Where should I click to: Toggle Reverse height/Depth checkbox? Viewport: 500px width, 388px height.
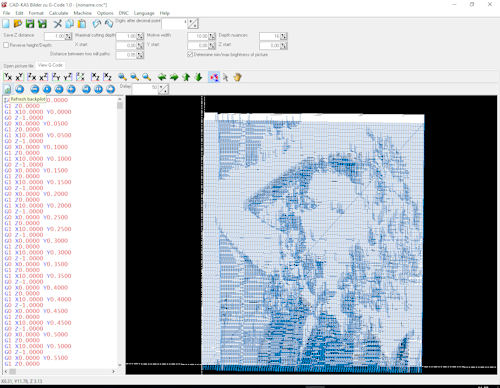pos(6,45)
